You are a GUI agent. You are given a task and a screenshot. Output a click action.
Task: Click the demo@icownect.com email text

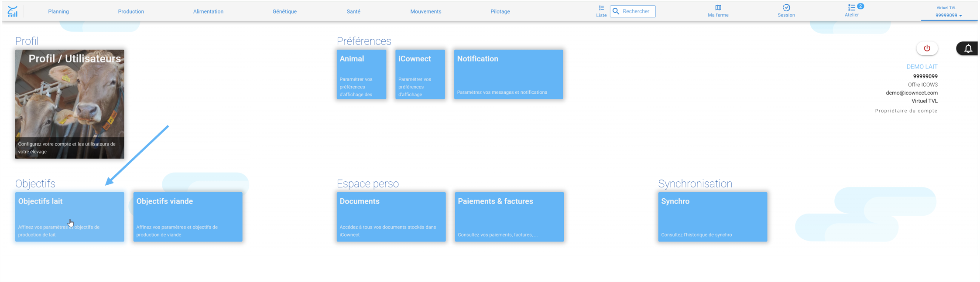911,93
